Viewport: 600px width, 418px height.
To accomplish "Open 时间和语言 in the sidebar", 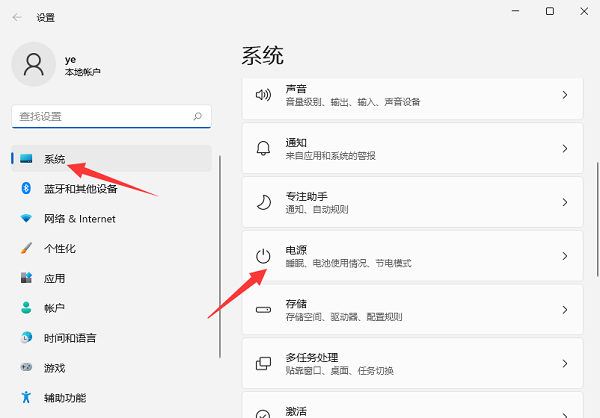I will (x=71, y=337).
